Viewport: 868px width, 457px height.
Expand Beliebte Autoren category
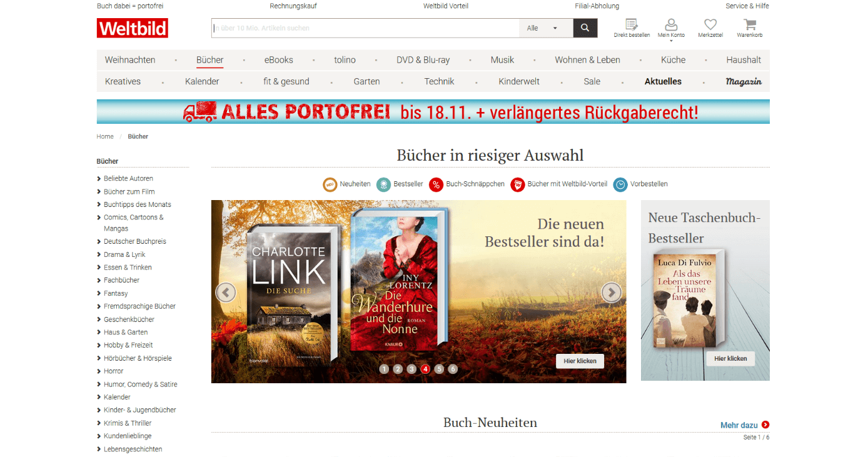click(x=99, y=179)
